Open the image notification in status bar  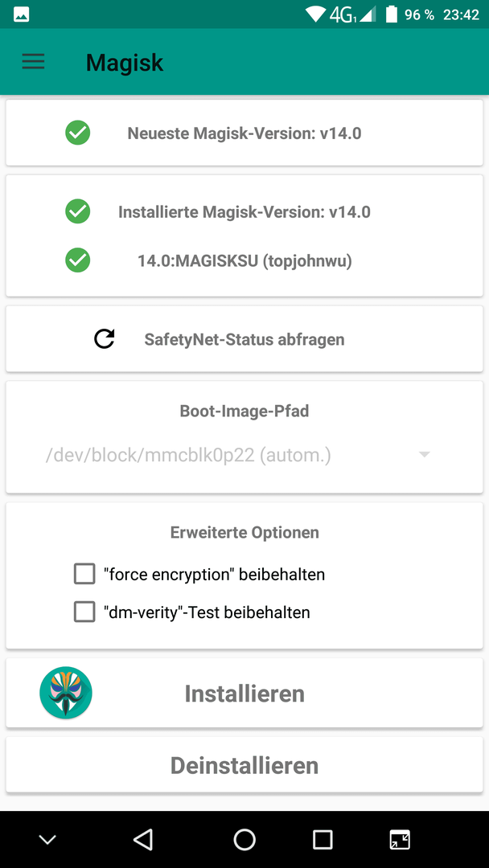coord(22,15)
